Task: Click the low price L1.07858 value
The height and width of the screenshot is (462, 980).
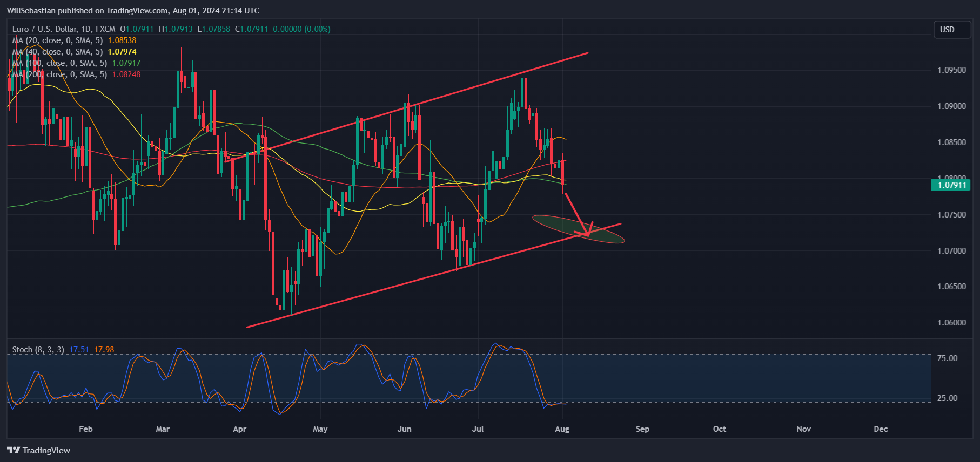Action: tap(214, 29)
